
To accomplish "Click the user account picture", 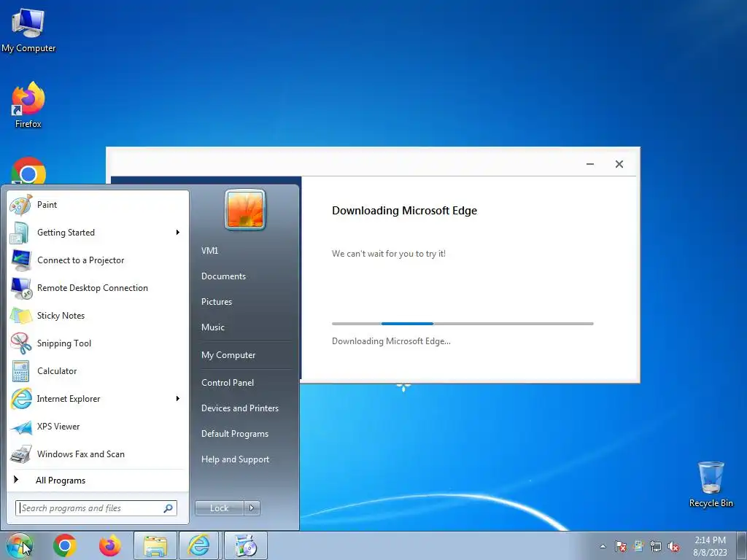I will [x=245, y=209].
